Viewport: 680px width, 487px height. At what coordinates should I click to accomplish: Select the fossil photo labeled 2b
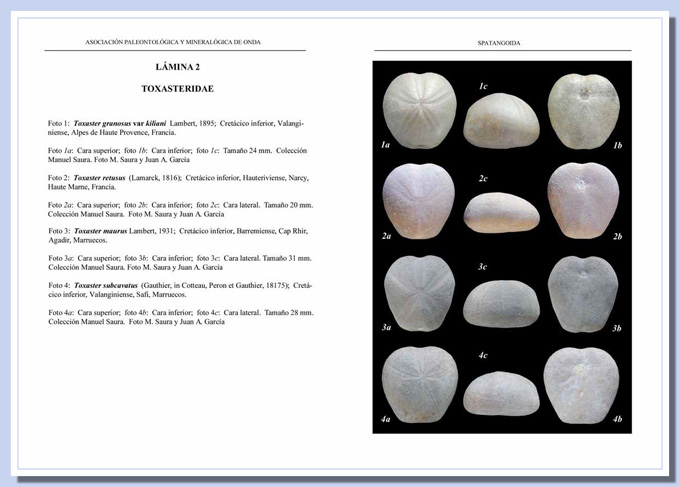click(x=583, y=201)
